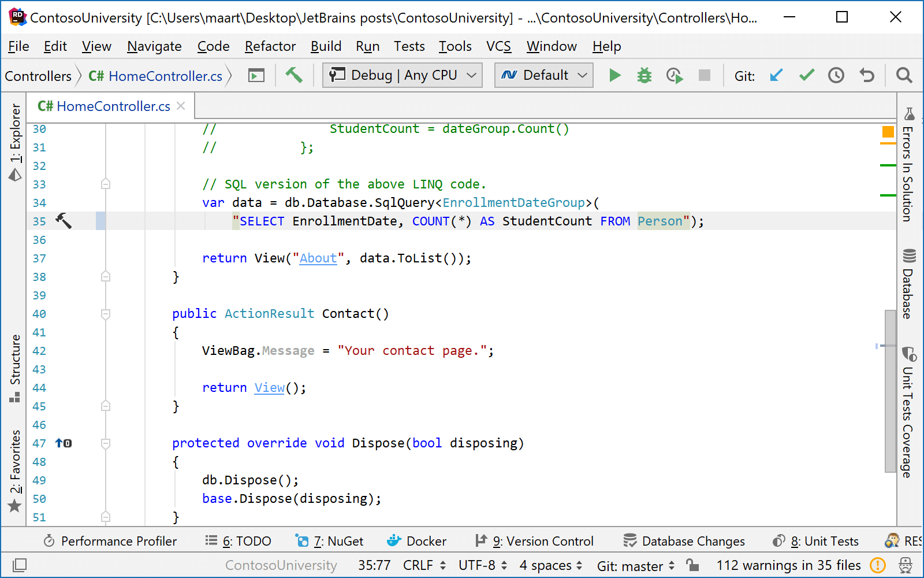Click 112 warnings in 35 files status

[x=788, y=565]
